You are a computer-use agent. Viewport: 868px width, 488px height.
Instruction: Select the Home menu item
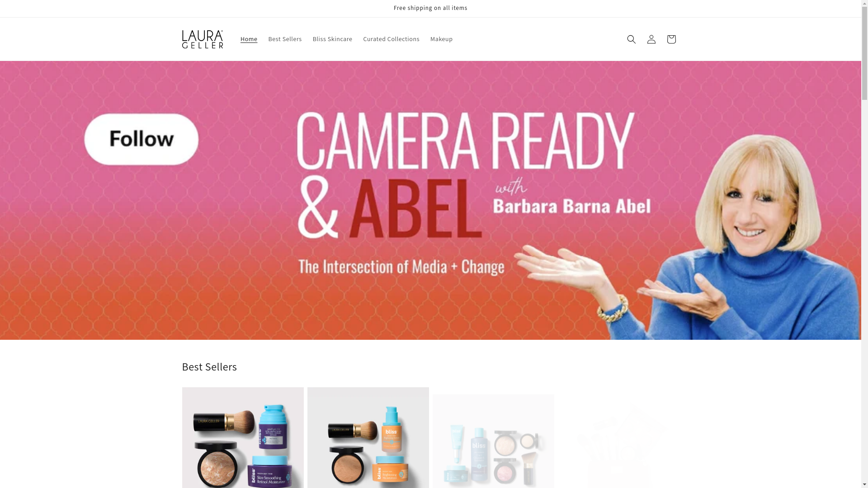point(249,39)
